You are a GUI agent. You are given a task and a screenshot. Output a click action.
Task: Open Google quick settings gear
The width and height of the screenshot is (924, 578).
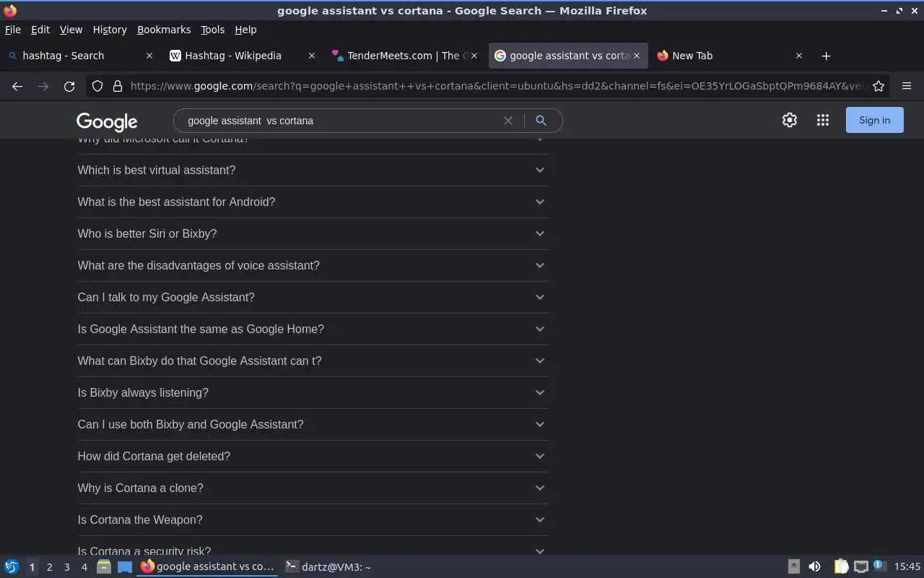(x=790, y=120)
